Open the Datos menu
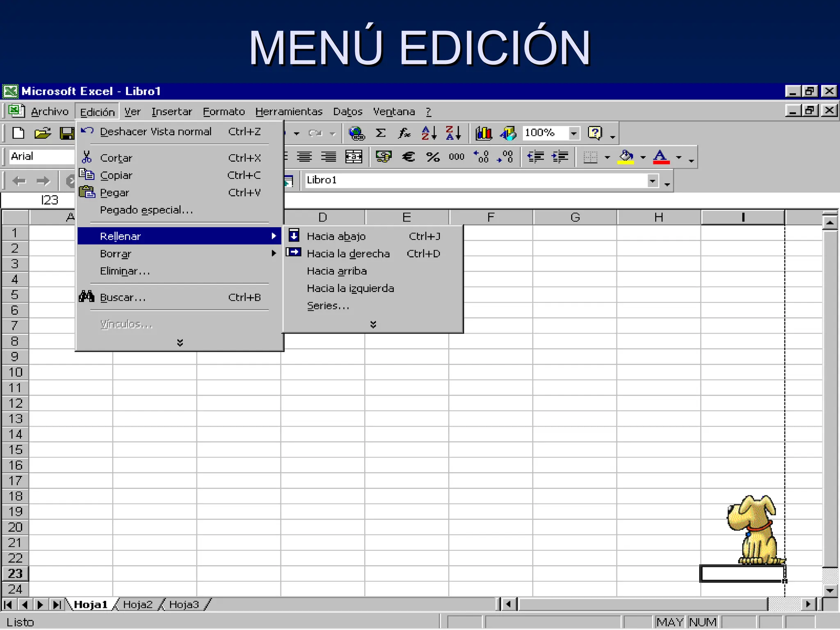 click(347, 112)
